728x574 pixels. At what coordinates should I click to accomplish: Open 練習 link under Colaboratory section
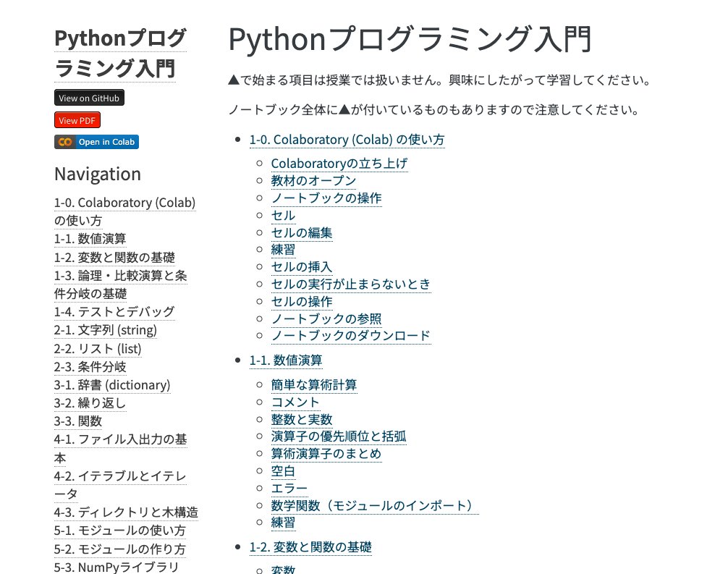pyautogui.click(x=283, y=250)
